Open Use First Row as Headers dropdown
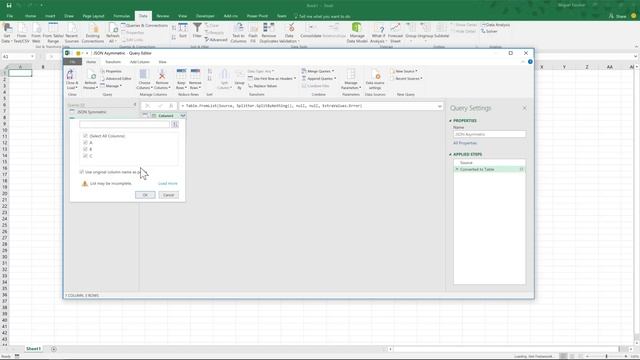The width and height of the screenshot is (640, 360). click(272, 78)
